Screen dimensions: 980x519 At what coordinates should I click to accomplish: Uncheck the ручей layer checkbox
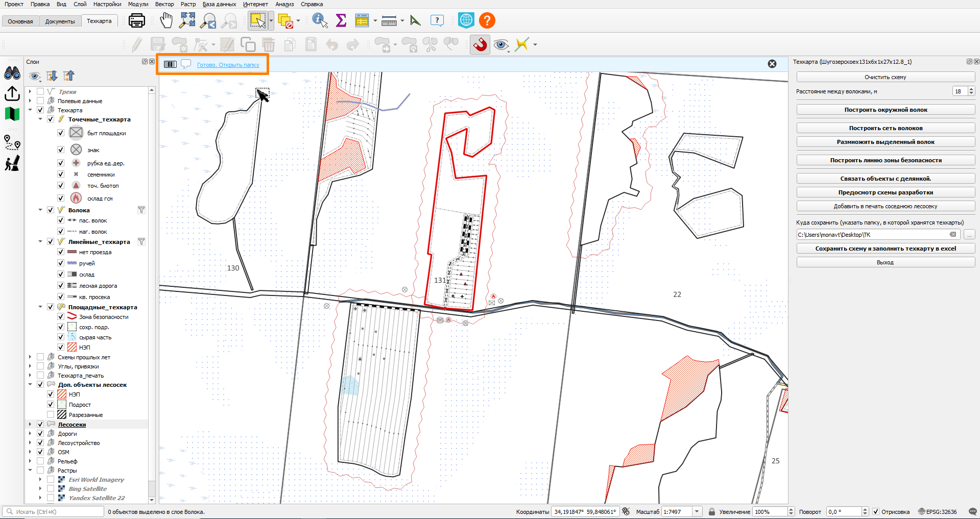click(x=61, y=263)
